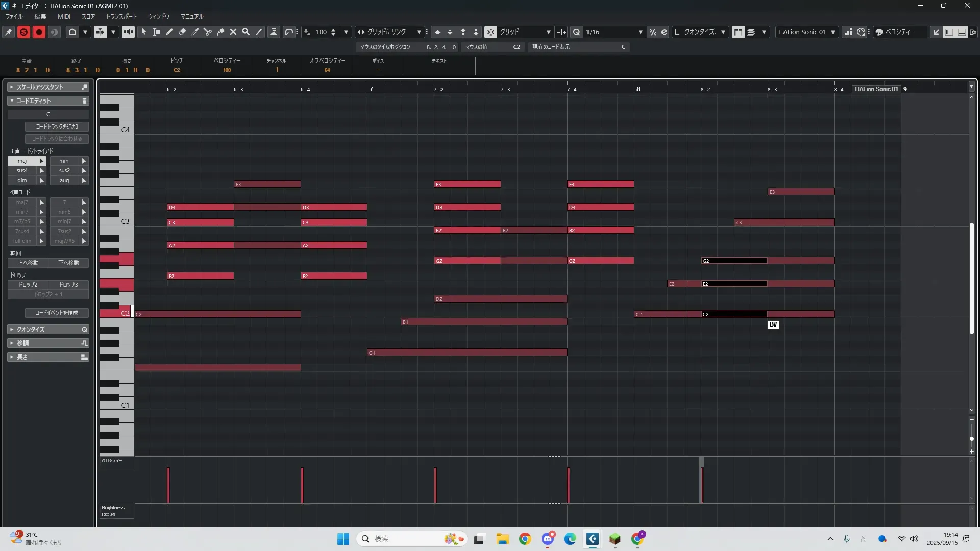The image size is (980, 551).
Task: Open the HALion Sonic 01 part dropdown
Action: coord(832,32)
